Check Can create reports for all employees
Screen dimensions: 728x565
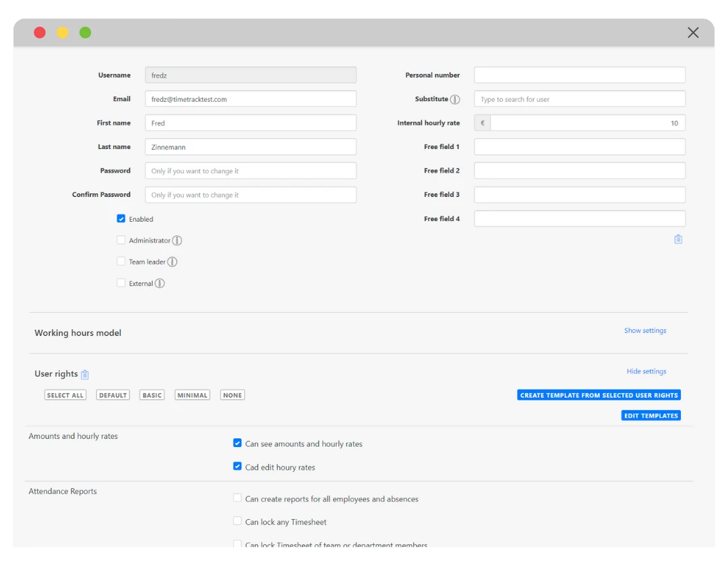click(x=237, y=498)
